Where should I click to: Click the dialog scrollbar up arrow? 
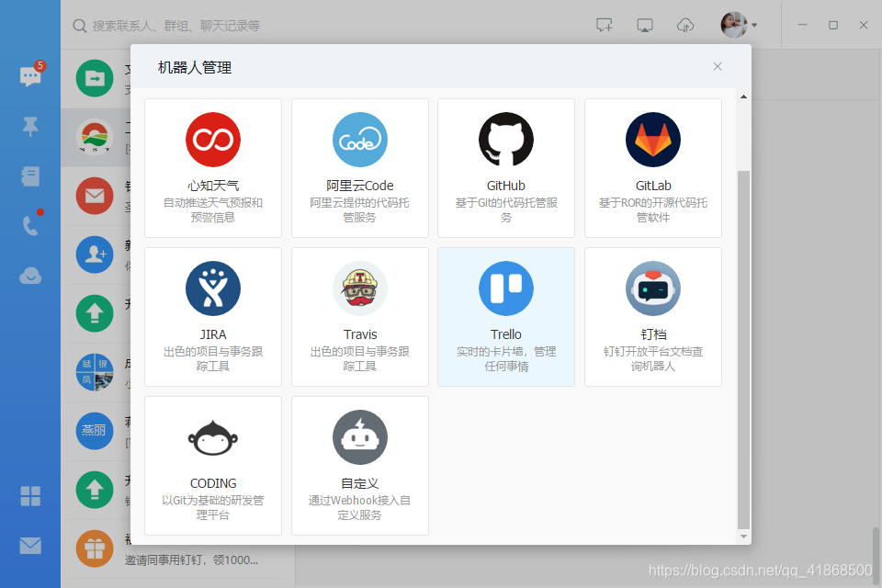pyautogui.click(x=743, y=96)
